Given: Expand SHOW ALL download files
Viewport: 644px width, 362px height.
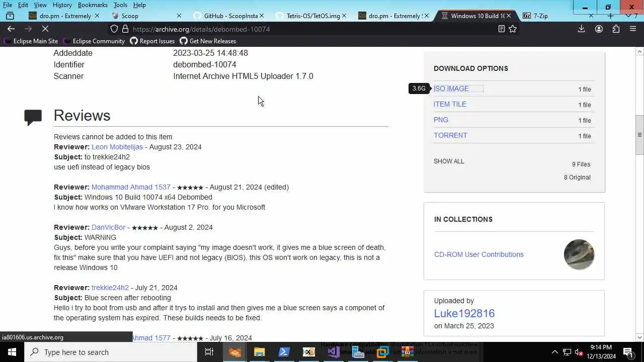Looking at the screenshot, I should tap(449, 161).
